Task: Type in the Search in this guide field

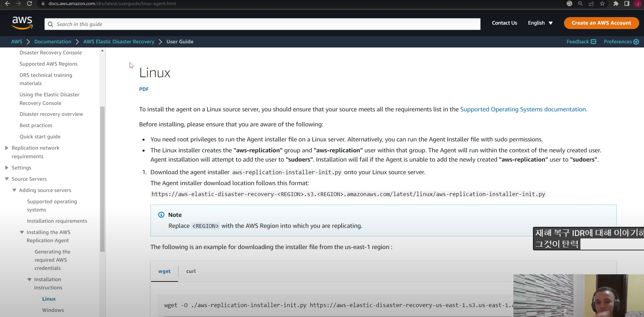Action: coord(262,24)
